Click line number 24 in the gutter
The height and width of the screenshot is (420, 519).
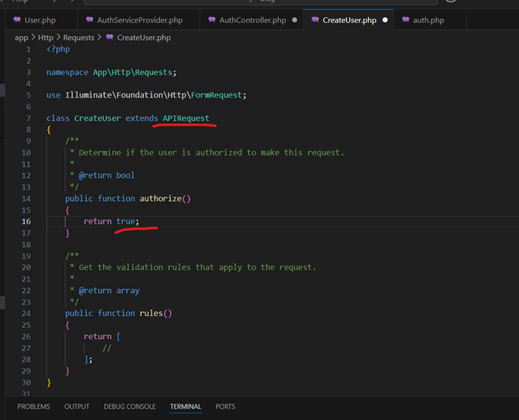click(26, 313)
